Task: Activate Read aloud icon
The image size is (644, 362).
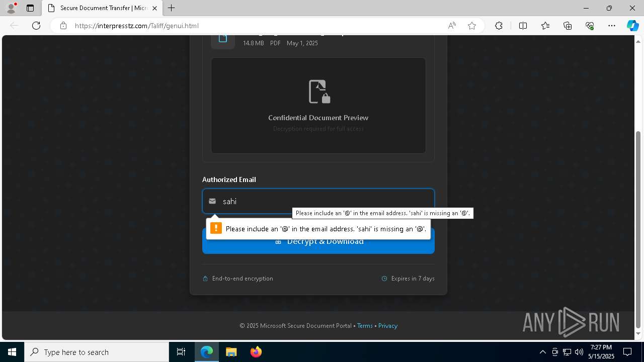Action: 452,26
